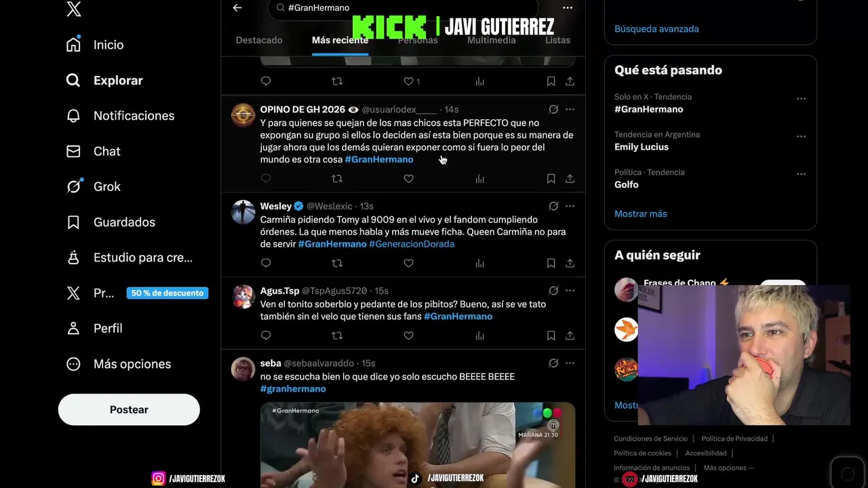
Task: Open more menu on Agus.Tsp post
Action: [570, 291]
